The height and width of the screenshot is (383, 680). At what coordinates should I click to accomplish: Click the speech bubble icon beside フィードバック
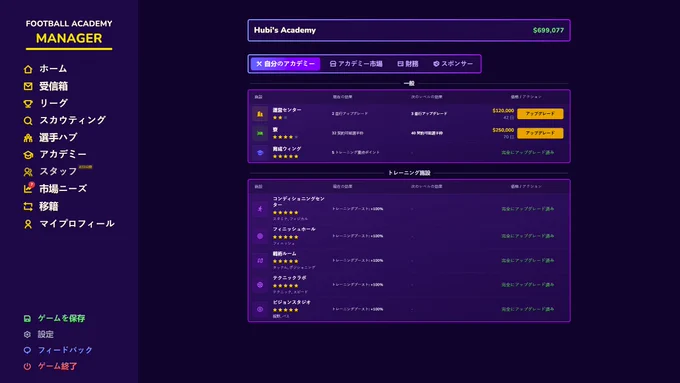tap(27, 350)
